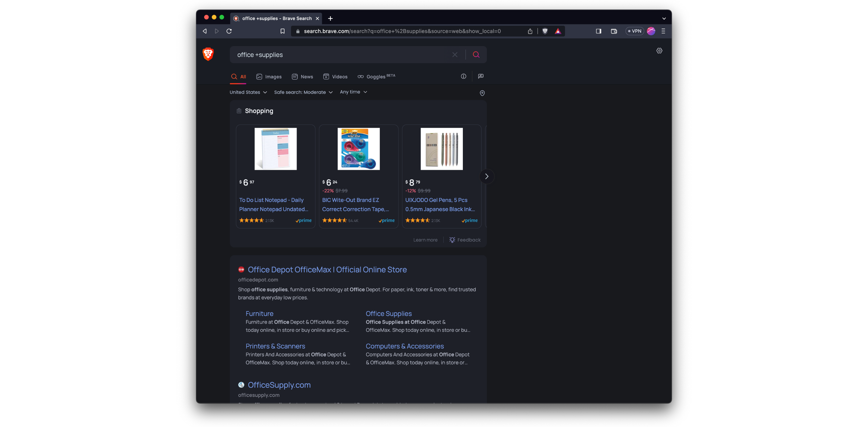
Task: Click the share icon in the address bar
Action: tap(530, 31)
